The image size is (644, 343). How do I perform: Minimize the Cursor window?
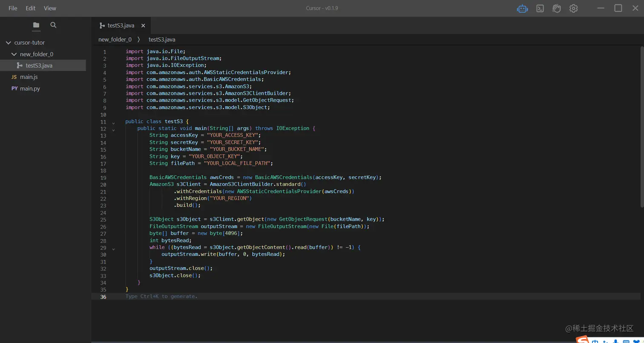601,9
